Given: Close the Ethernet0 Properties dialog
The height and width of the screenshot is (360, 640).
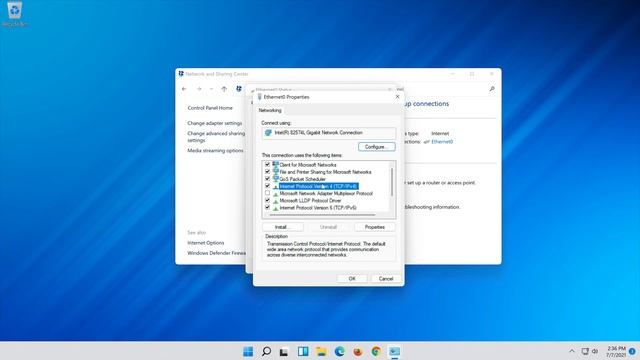Looking at the screenshot, I should pos(398,97).
